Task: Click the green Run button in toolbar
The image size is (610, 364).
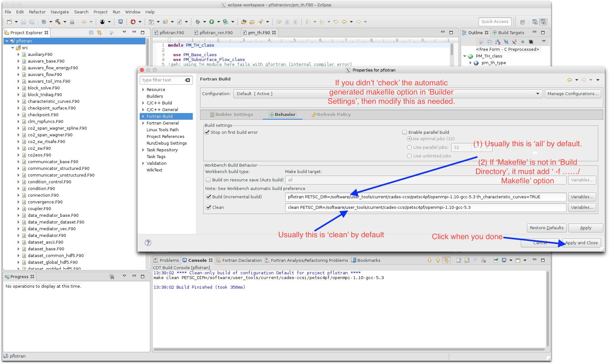Action: pyautogui.click(x=212, y=22)
